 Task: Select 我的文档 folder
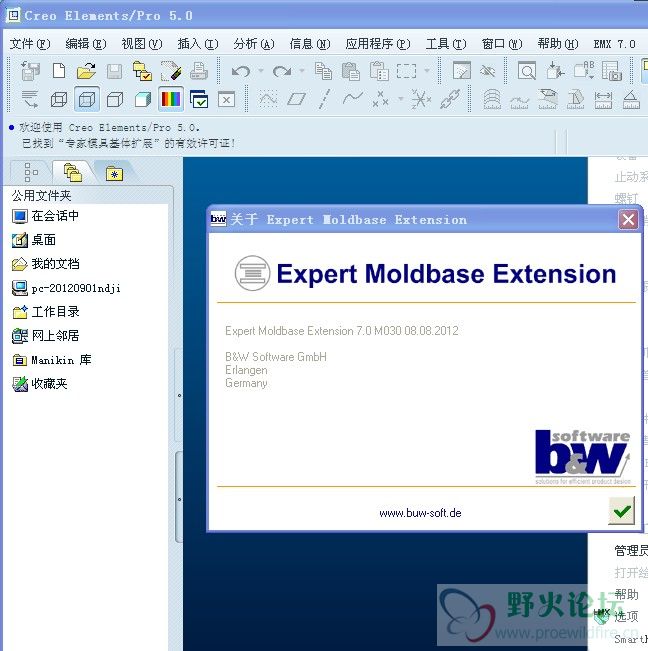click(45, 264)
